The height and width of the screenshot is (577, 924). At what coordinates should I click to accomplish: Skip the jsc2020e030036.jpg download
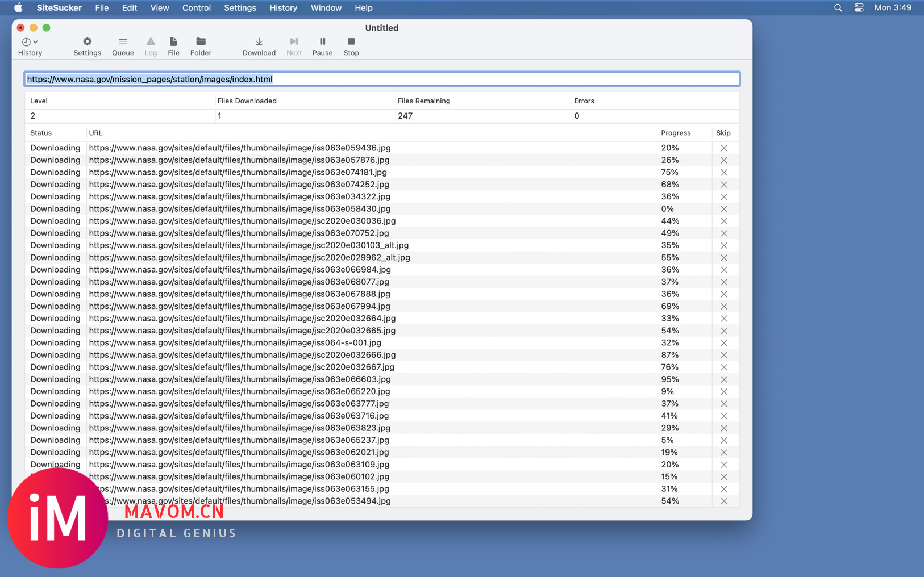(723, 221)
